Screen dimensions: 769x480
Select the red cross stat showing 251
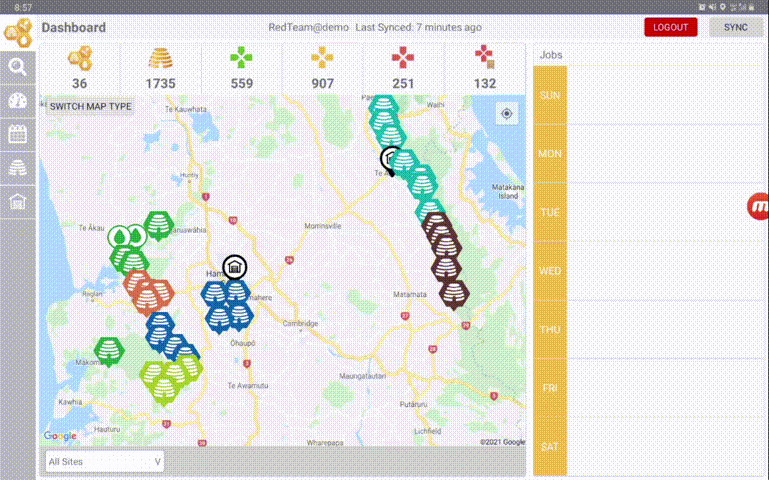[x=403, y=69]
